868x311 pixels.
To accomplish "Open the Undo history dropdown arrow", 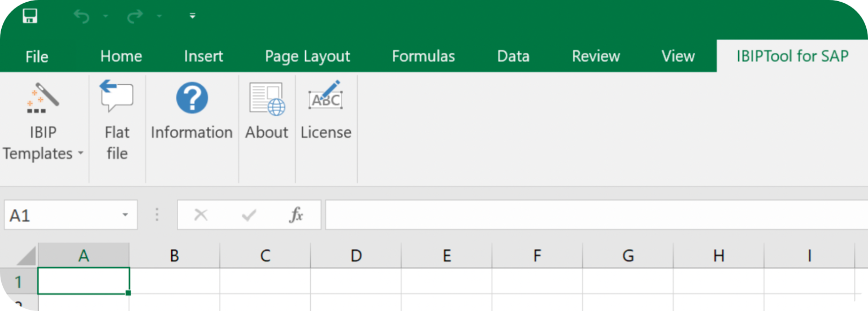I will click(x=106, y=17).
